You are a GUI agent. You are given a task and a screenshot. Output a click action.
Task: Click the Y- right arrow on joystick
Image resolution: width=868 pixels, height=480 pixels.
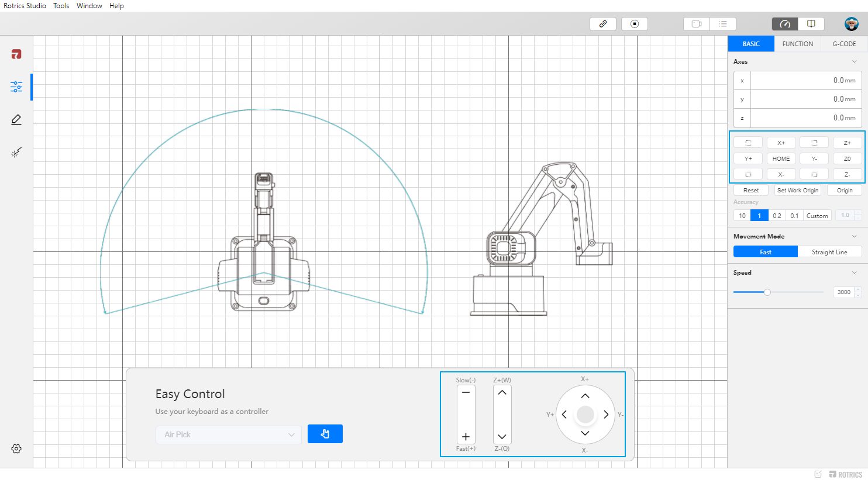pyautogui.click(x=606, y=415)
